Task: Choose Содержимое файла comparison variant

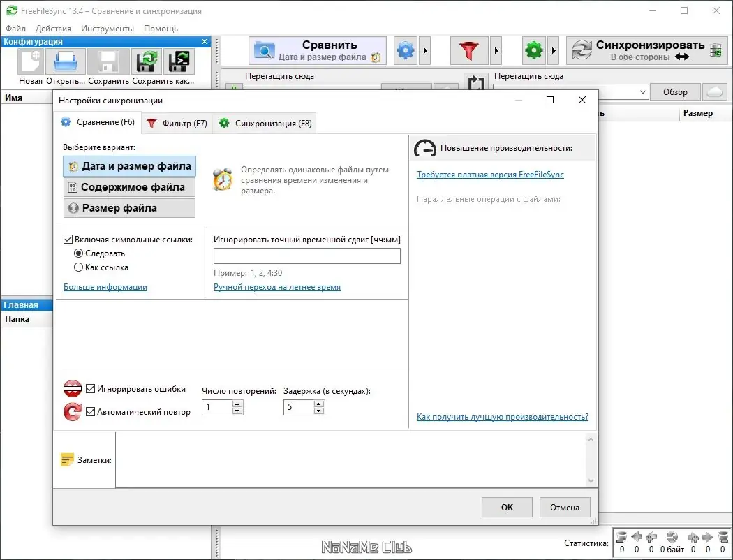Action: (129, 187)
